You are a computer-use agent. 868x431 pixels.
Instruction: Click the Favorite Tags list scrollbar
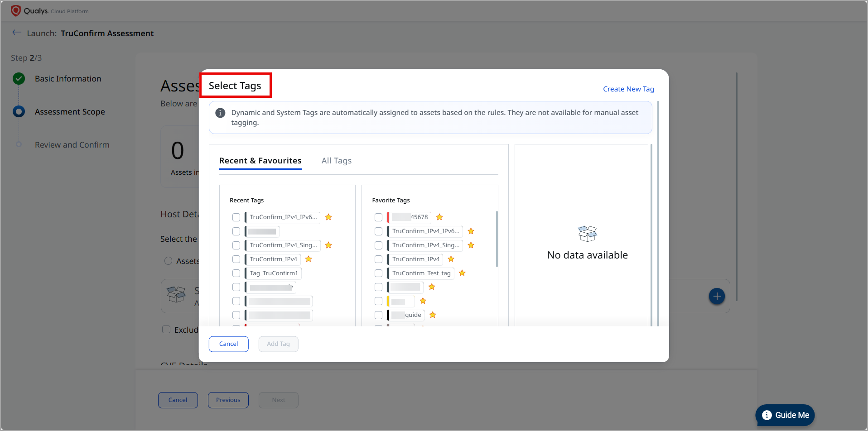497,239
